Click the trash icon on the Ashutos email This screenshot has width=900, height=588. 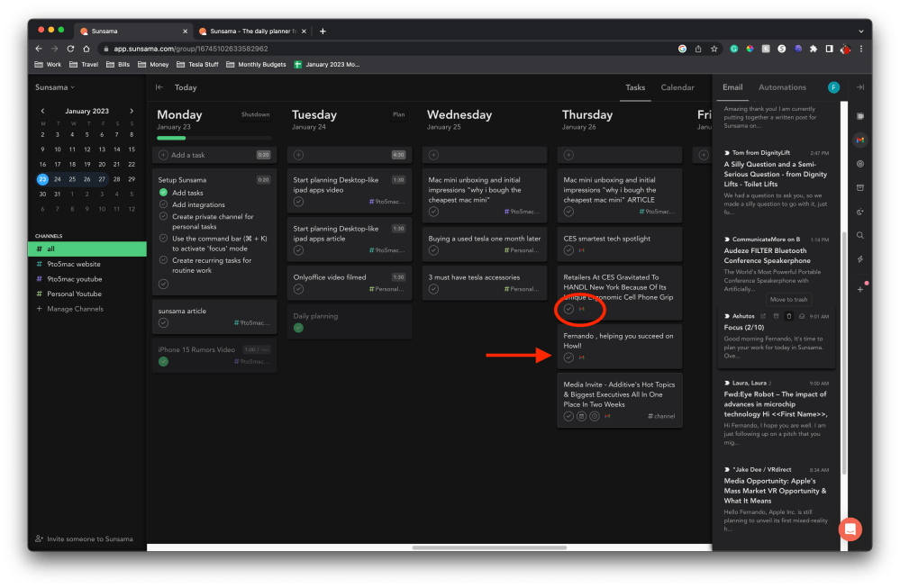tap(788, 316)
